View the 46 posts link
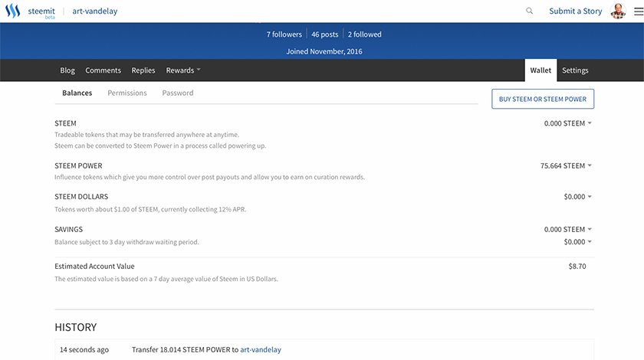 pyautogui.click(x=324, y=34)
